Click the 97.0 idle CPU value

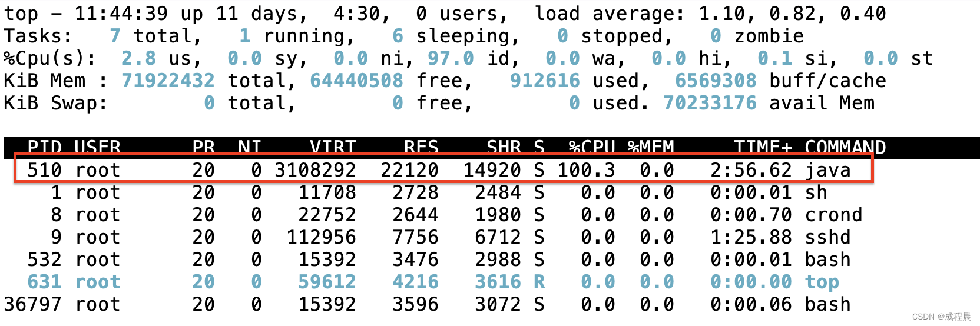tap(451, 58)
